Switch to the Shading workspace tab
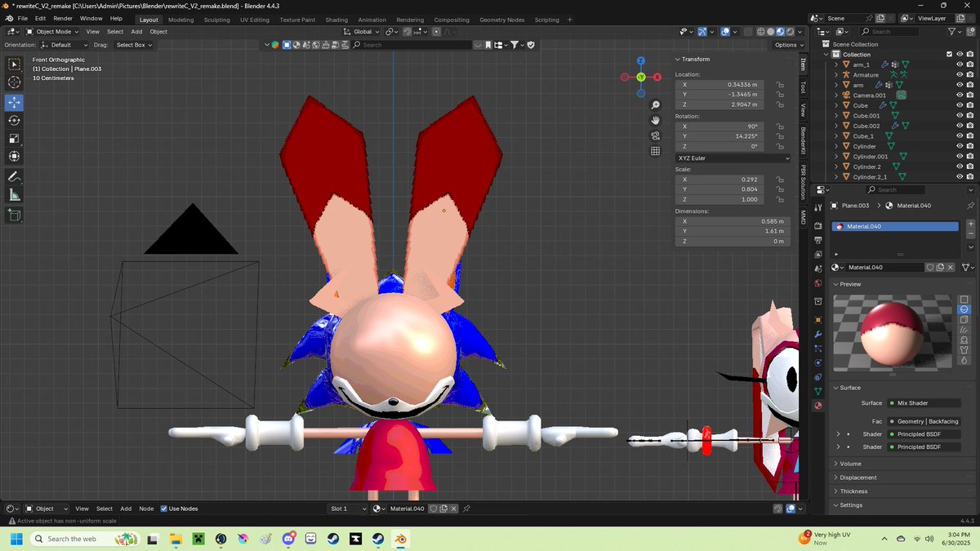 coord(336,20)
